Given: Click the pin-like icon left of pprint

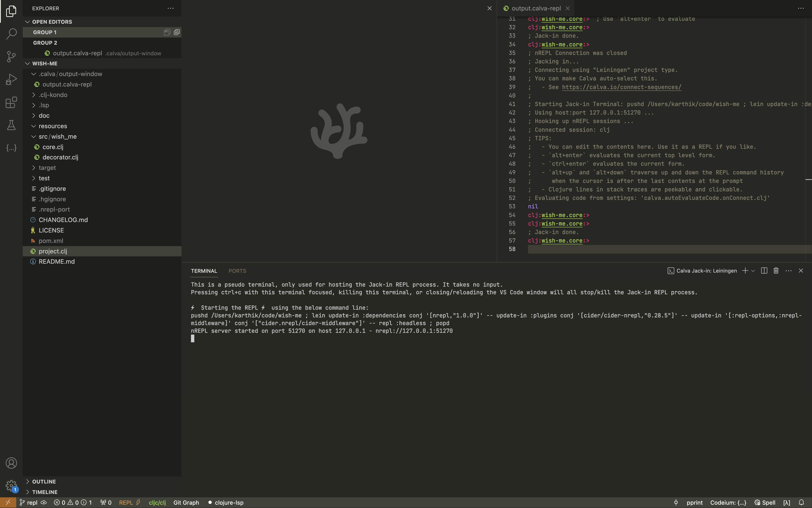Looking at the screenshot, I should click(676, 503).
